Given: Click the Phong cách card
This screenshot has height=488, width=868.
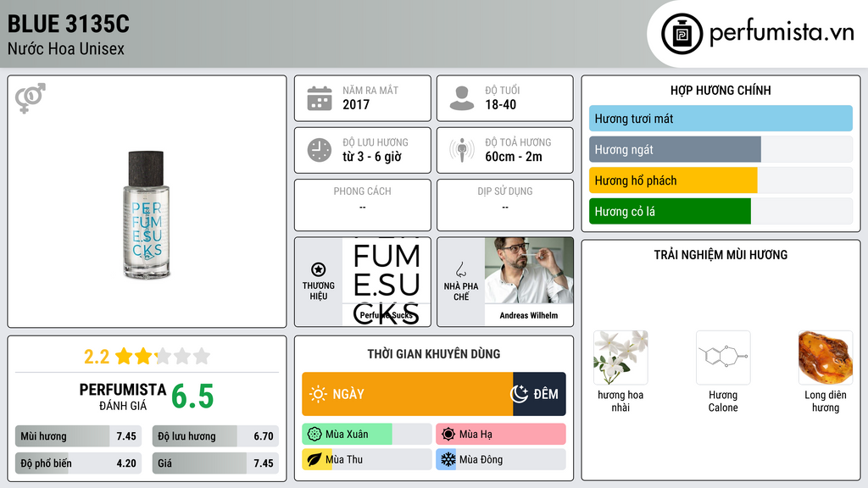Looking at the screenshot, I should pos(363,205).
